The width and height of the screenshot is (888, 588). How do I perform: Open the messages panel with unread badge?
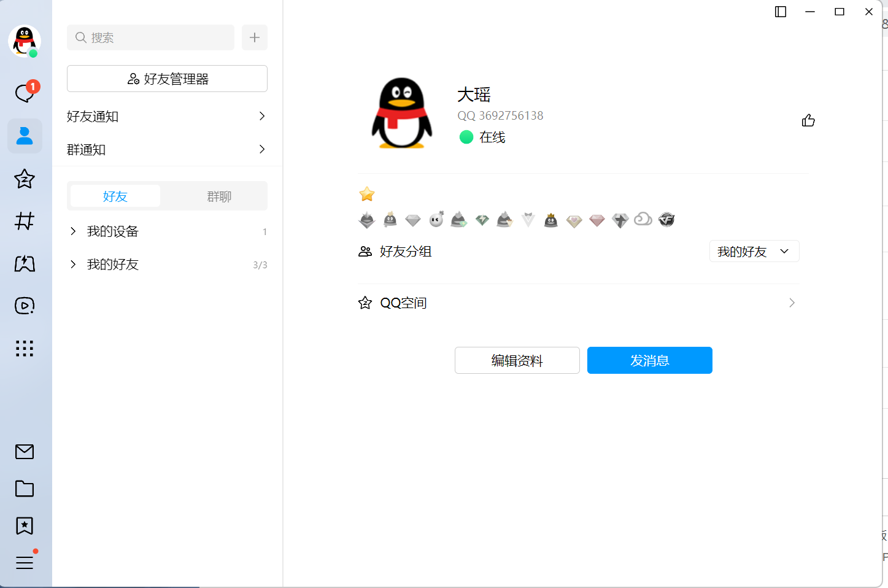pos(25,93)
